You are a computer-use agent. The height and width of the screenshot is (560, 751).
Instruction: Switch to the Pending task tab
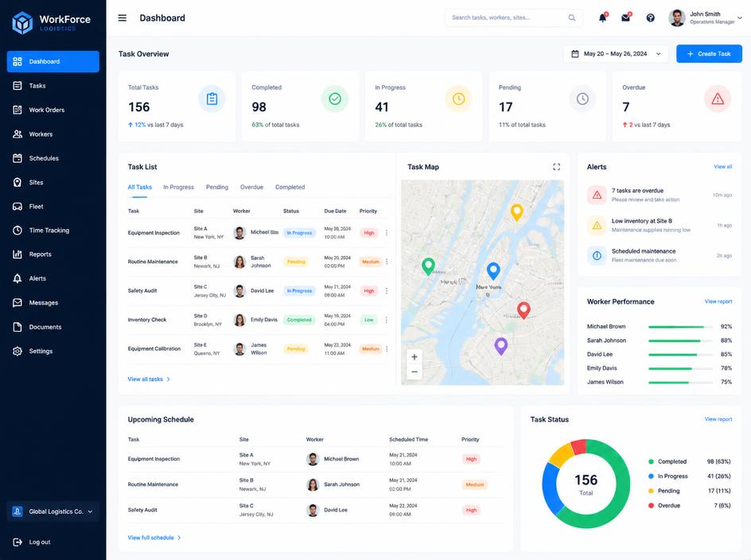click(217, 187)
